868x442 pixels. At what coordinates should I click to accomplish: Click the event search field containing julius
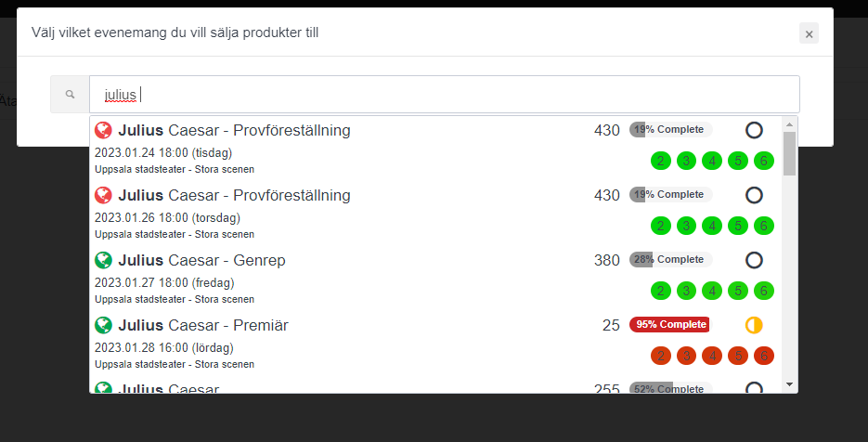(x=444, y=95)
